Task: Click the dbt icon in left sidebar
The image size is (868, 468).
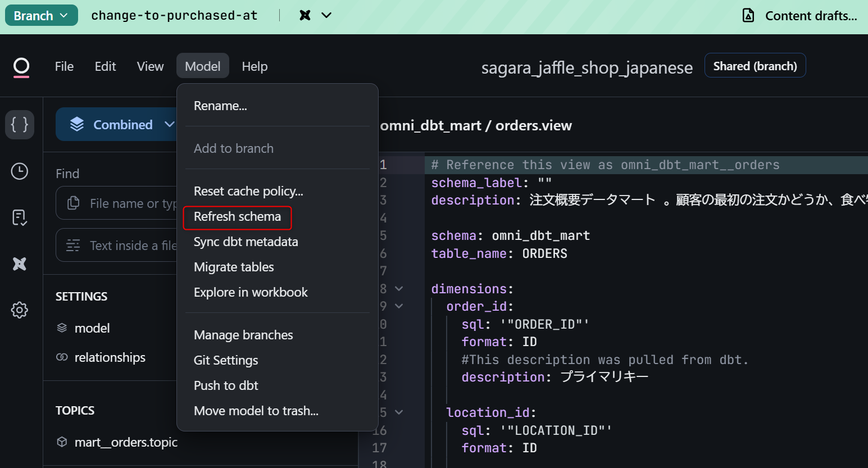Action: pyautogui.click(x=20, y=263)
